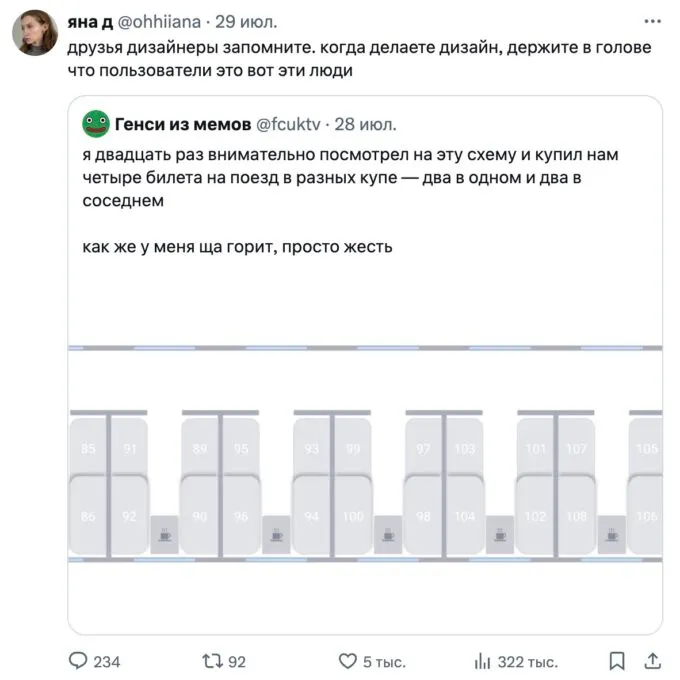Image resolution: width=680 pixels, height=680 pixels.
Task: Select seat 108 on the train scheme
Action: coord(577,517)
